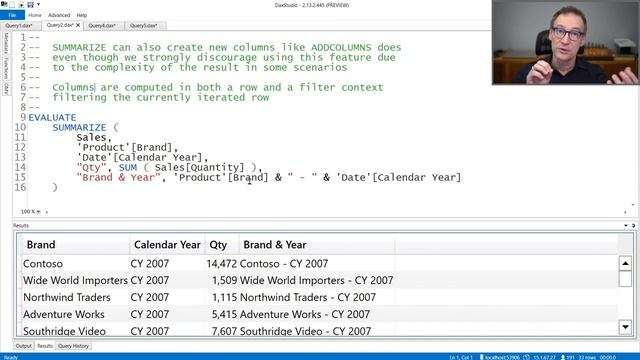640x360 pixels.
Task: Switch to the Query1.dax tab
Action: [20, 26]
